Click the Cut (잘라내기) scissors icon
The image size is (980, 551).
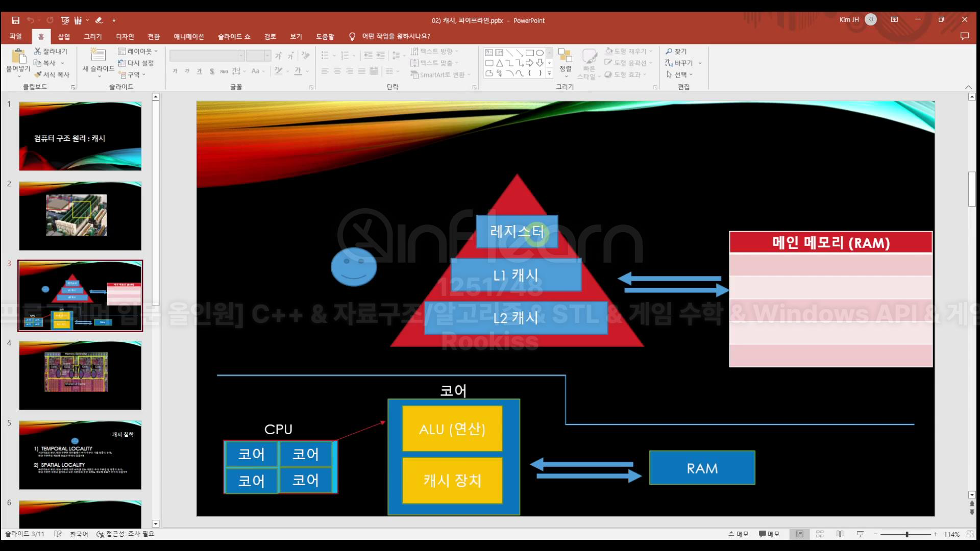(x=37, y=51)
